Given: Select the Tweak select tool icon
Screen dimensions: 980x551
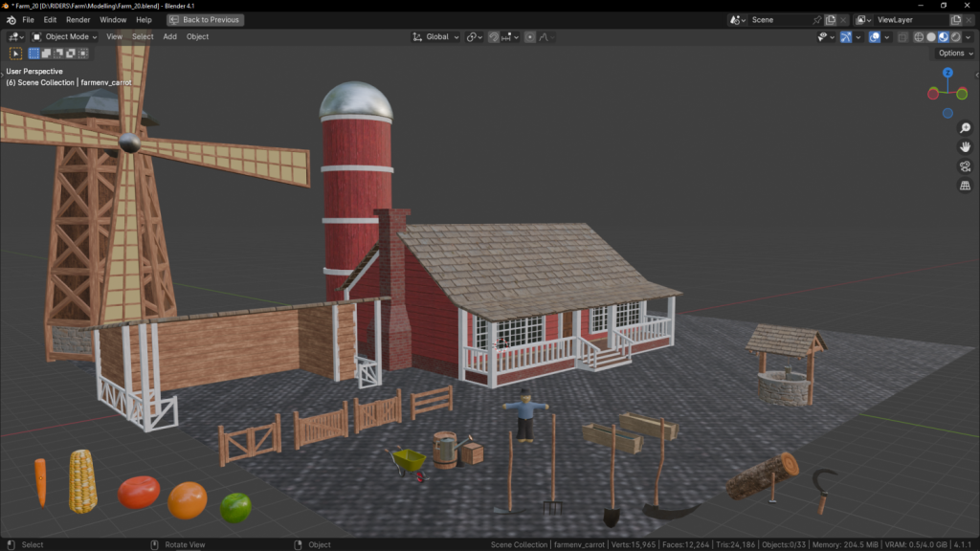Looking at the screenshot, I should [x=15, y=54].
